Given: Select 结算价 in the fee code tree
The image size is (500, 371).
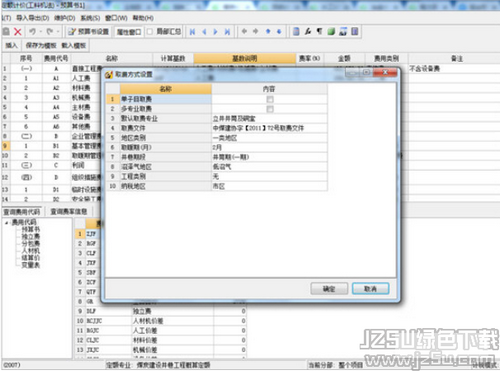Looking at the screenshot, I should [31, 258].
